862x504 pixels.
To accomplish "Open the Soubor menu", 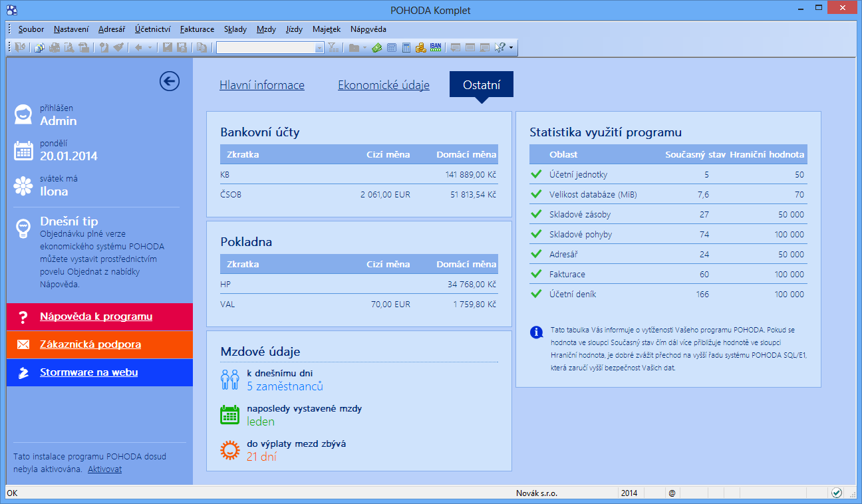I will [x=31, y=29].
